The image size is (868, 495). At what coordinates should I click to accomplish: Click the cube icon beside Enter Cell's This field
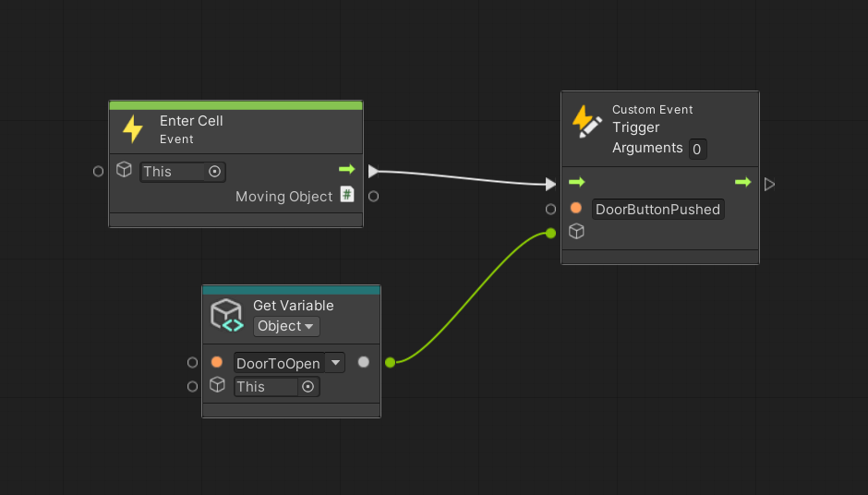124,170
